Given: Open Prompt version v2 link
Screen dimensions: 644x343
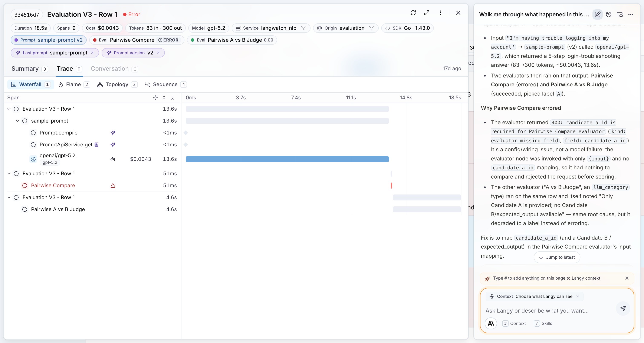Looking at the screenshot, I should 133,53.
